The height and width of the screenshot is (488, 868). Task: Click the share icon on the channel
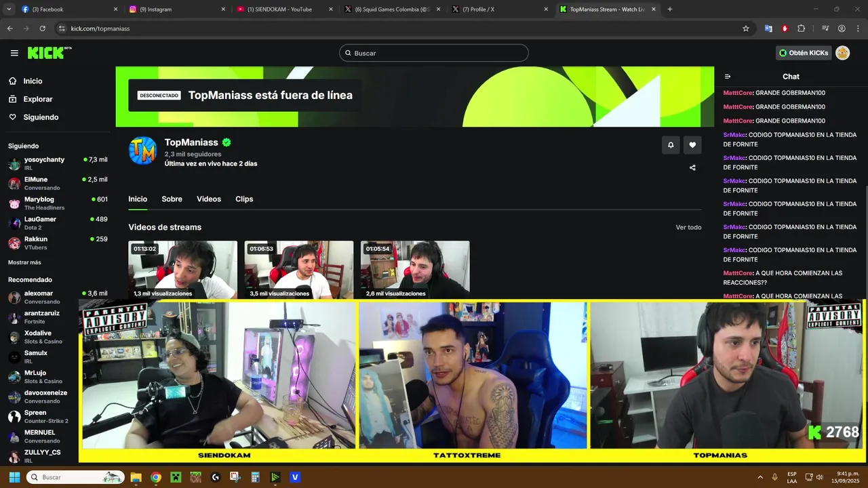[692, 167]
